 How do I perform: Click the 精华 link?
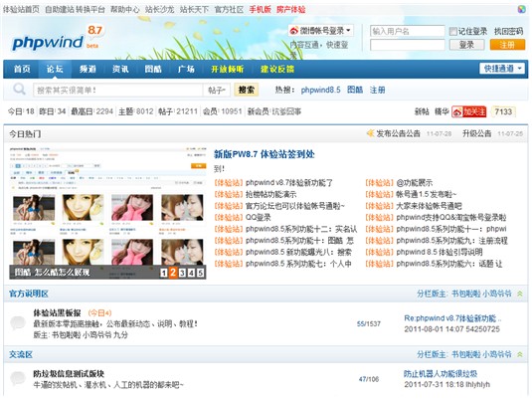(x=442, y=111)
